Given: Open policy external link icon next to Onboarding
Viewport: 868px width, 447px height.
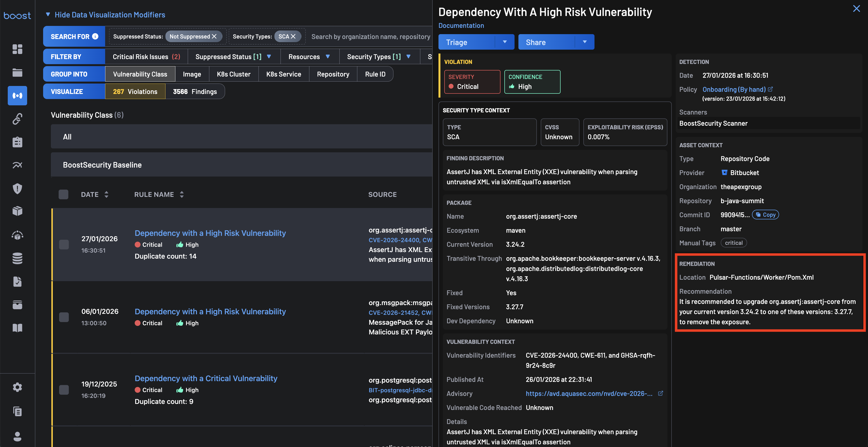Looking at the screenshot, I should tap(770, 89).
